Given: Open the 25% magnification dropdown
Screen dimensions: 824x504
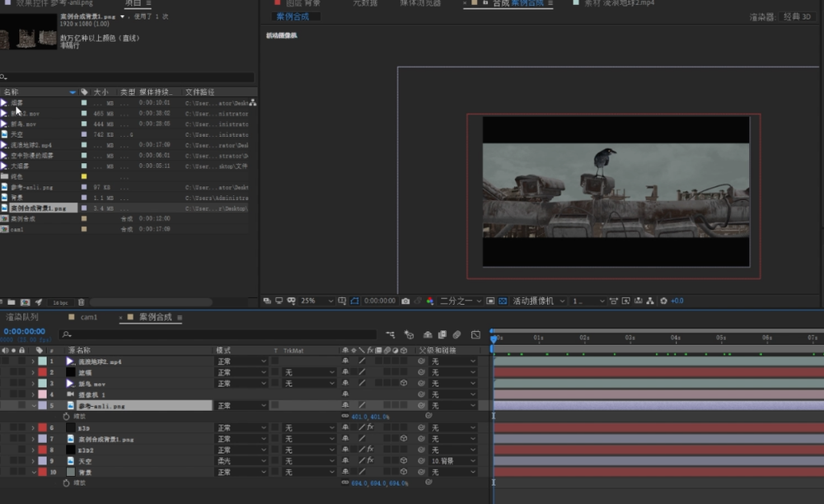Looking at the screenshot, I should (x=318, y=301).
